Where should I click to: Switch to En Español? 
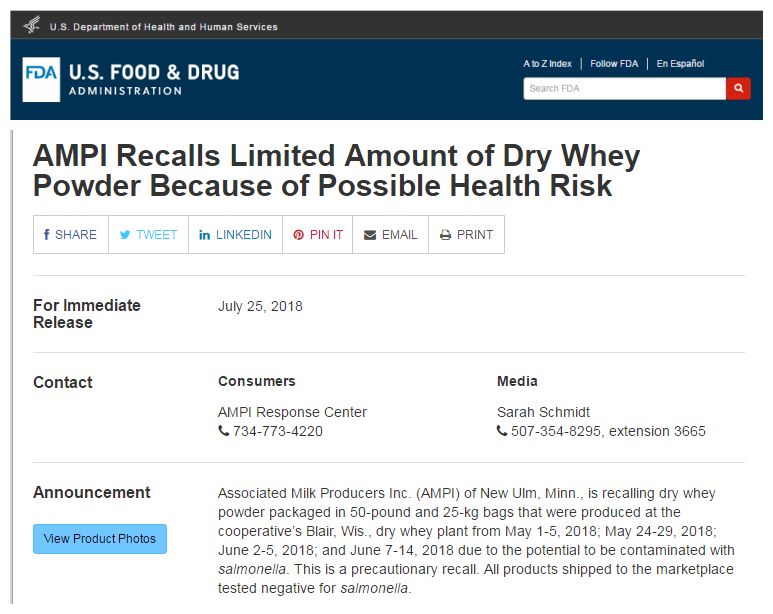[x=680, y=64]
